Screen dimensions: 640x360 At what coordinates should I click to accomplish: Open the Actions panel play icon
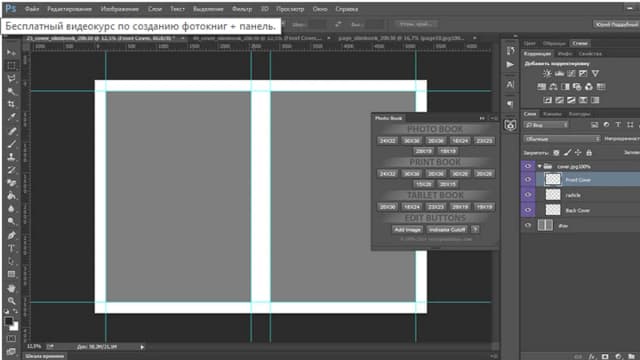[x=510, y=64]
